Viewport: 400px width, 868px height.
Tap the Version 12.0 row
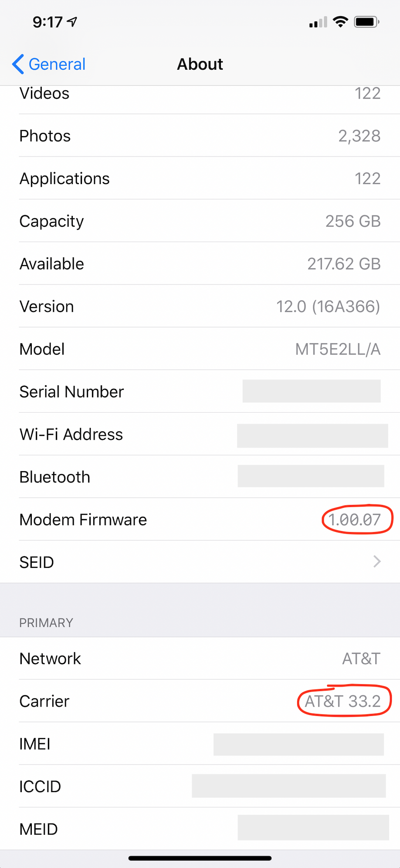tap(200, 307)
